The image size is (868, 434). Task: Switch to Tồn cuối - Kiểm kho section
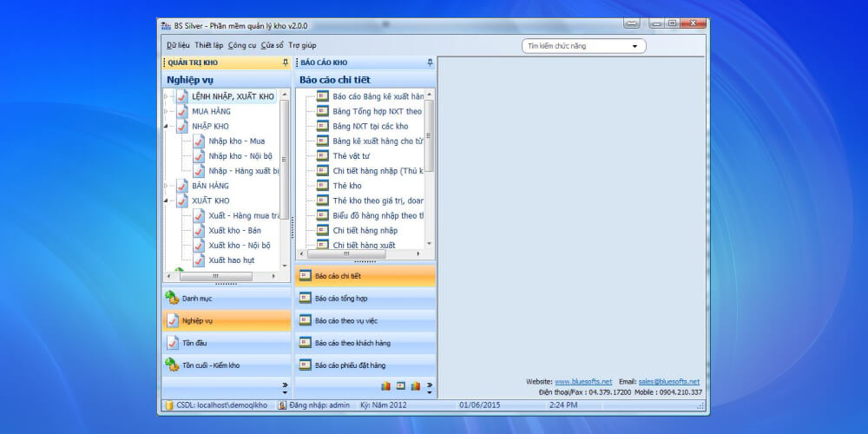click(227, 365)
